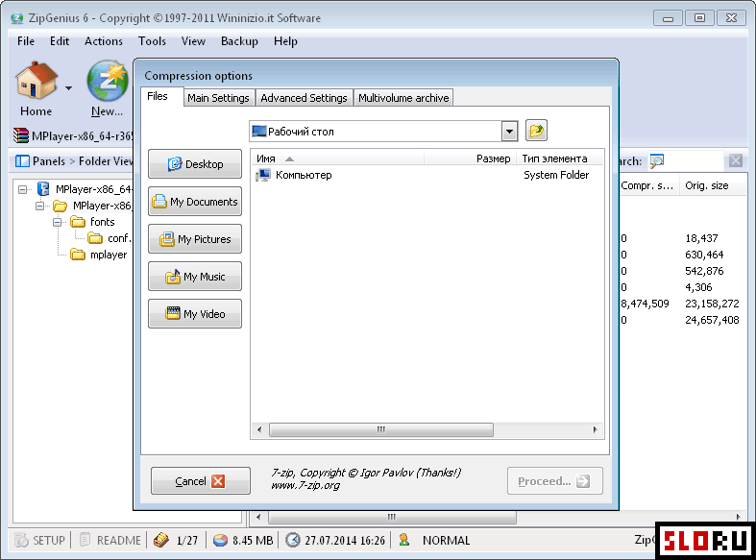The height and width of the screenshot is (560, 756).
Task: Click the Home toolbar icon
Action: (x=37, y=81)
